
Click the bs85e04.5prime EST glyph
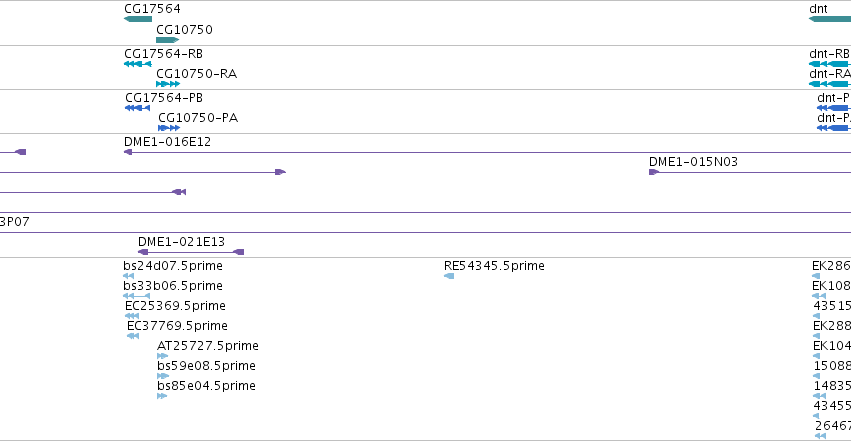click(x=162, y=396)
